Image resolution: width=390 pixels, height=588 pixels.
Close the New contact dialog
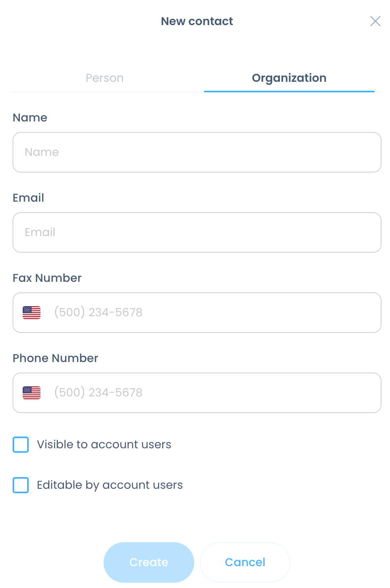tap(375, 21)
